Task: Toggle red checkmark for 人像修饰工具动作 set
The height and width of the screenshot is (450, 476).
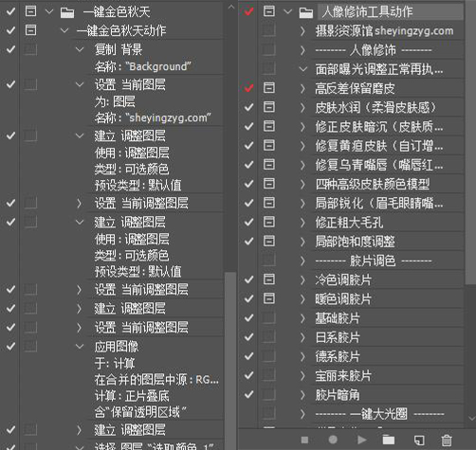Action: (248, 11)
